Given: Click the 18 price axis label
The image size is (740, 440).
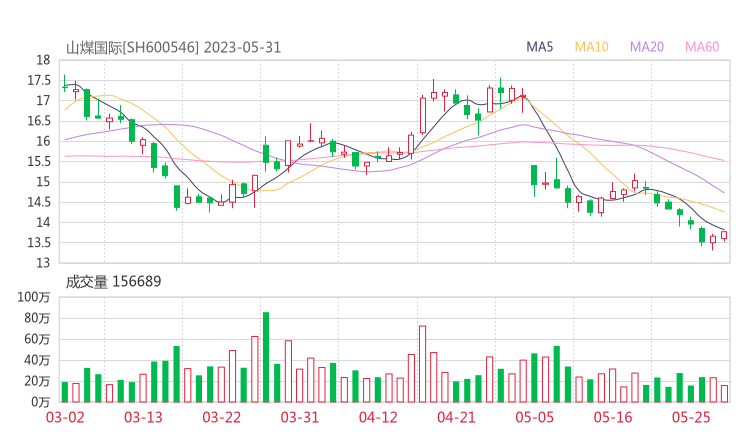Looking at the screenshot, I should (43, 60).
